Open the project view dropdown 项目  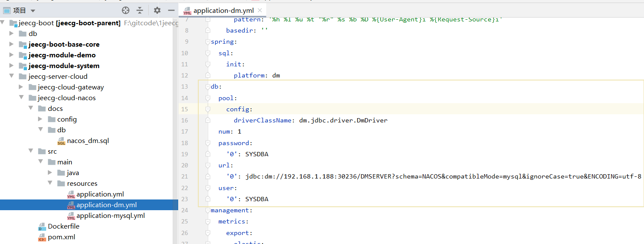pos(19,10)
